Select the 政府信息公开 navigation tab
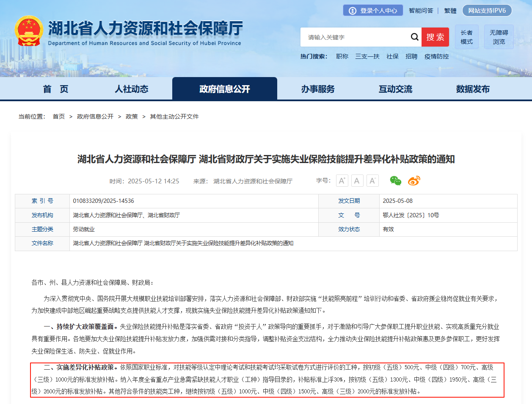This screenshot has width=532, height=404. 225,89
